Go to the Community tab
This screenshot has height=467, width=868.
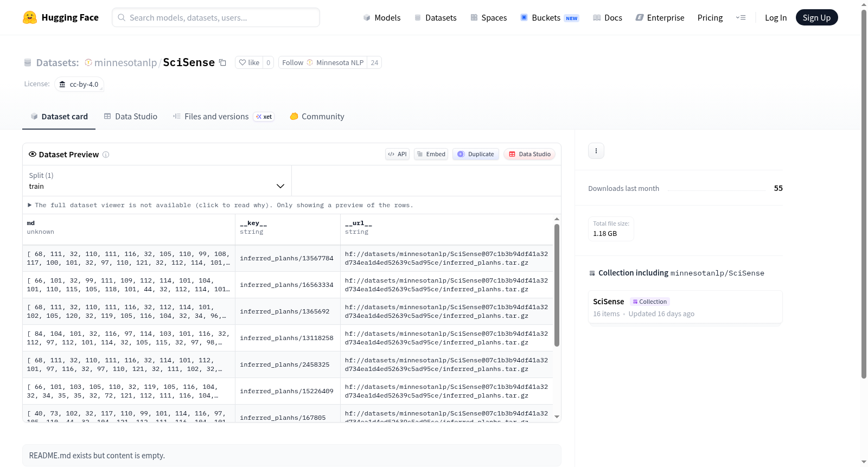(317, 117)
